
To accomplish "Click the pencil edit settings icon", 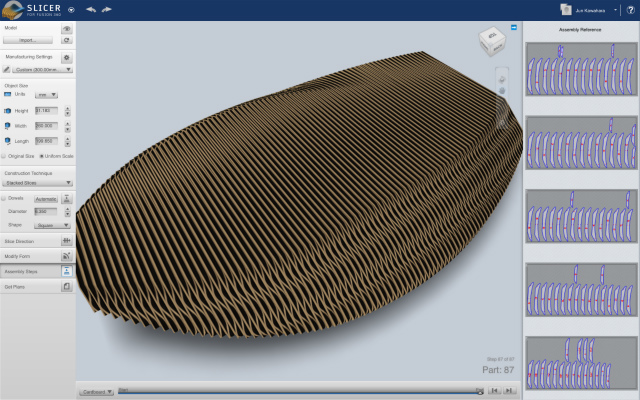I will (x=7, y=69).
